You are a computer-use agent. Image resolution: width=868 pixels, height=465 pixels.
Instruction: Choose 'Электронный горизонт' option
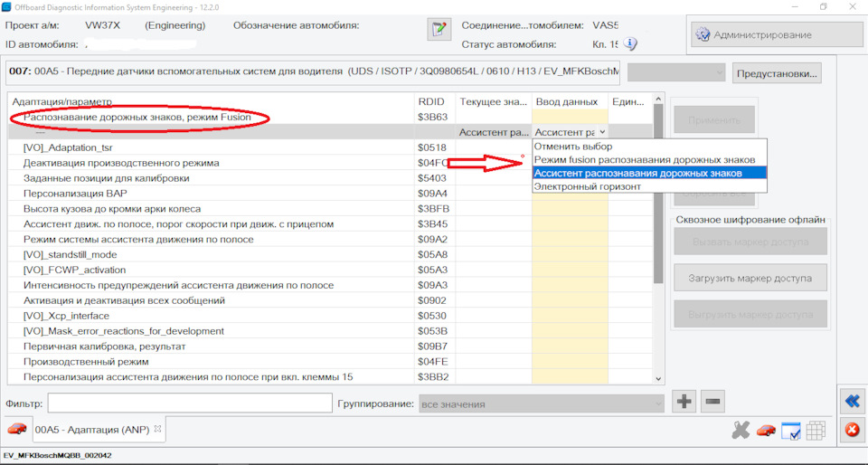click(649, 186)
